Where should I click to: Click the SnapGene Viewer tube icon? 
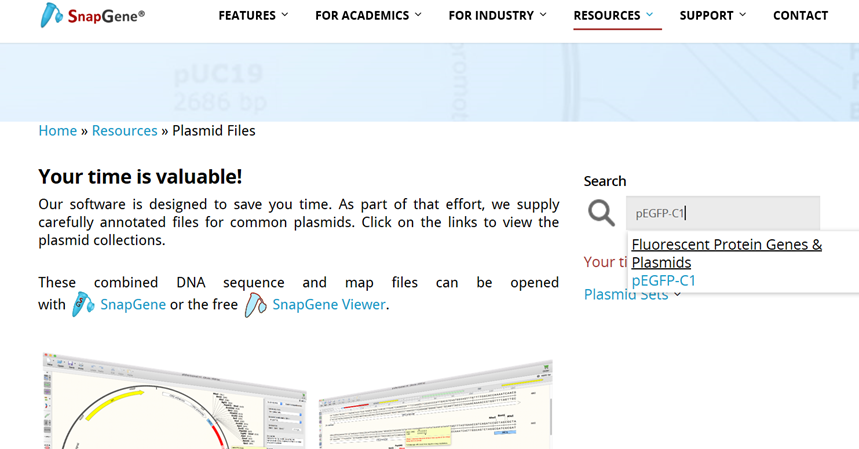pyautogui.click(x=255, y=304)
